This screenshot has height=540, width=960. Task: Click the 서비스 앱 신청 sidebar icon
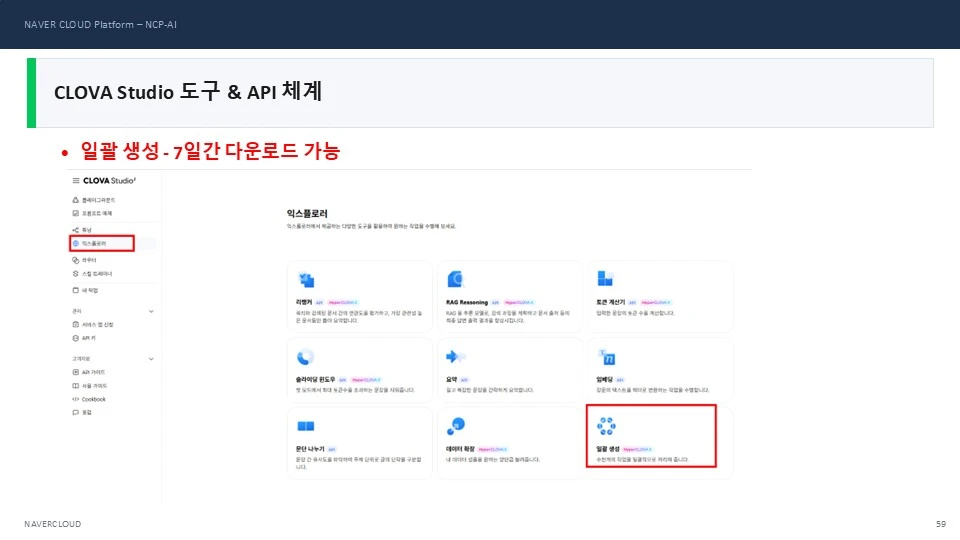76,324
